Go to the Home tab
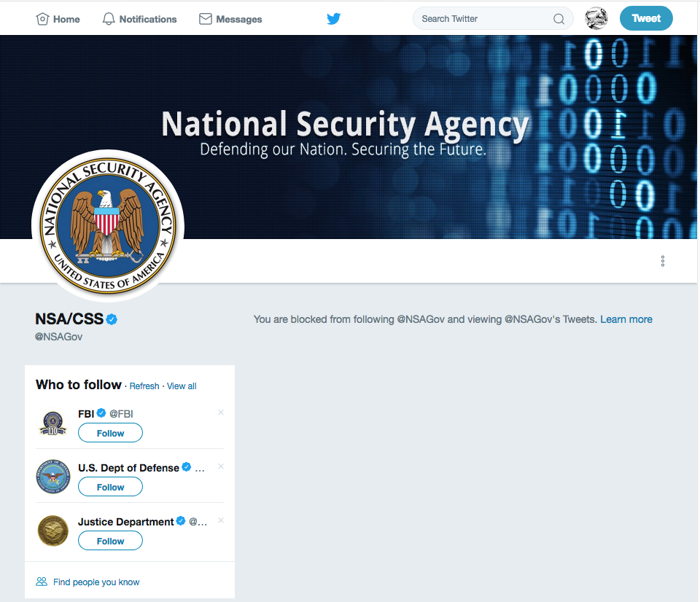This screenshot has height=602, width=700. click(58, 19)
